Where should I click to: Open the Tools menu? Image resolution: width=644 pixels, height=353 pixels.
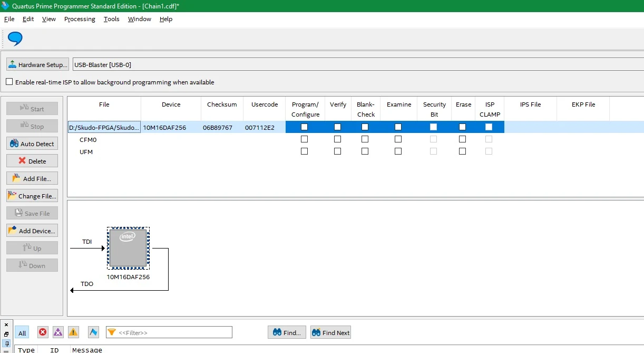111,19
